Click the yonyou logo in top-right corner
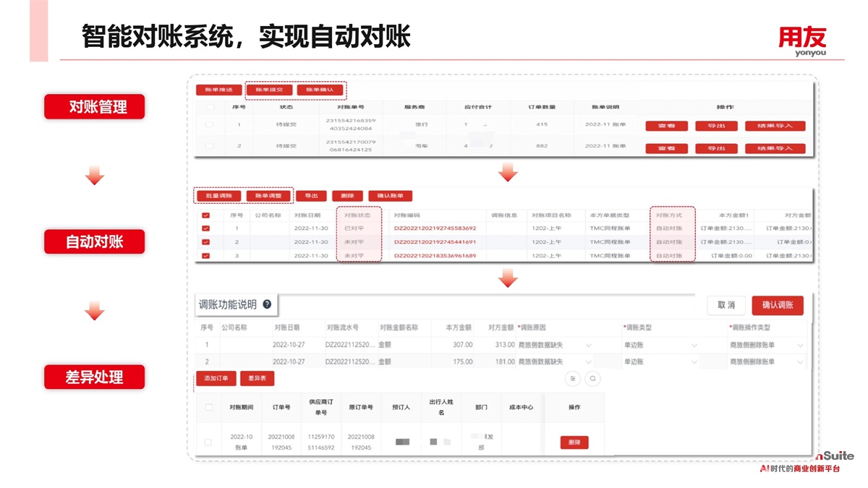The height and width of the screenshot is (488, 868). [801, 41]
